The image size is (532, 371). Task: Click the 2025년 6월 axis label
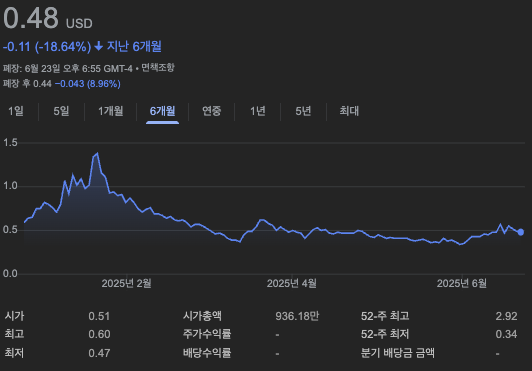point(462,283)
